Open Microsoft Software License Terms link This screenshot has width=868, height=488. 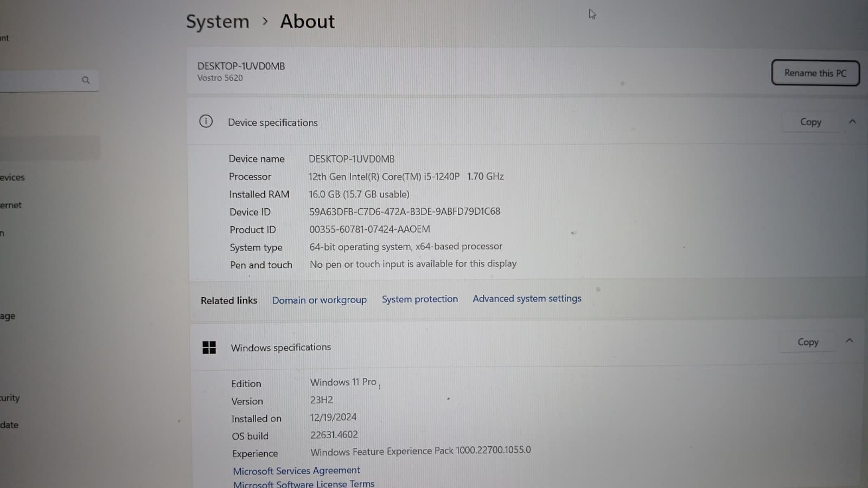[304, 484]
